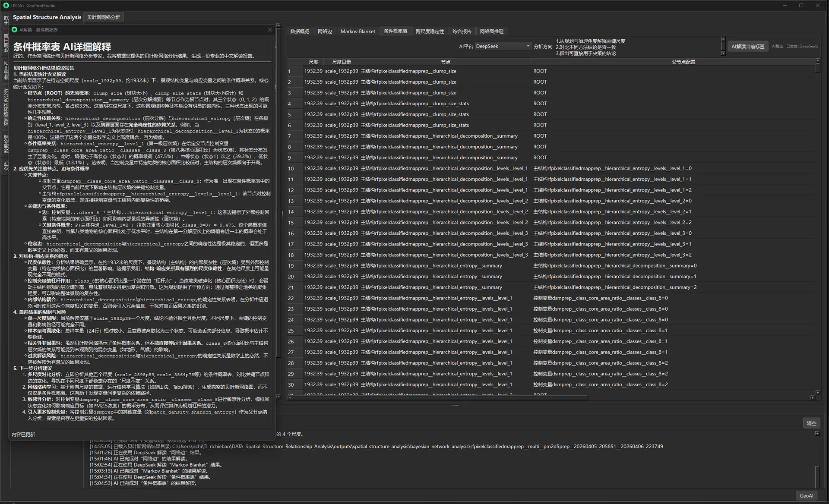The image size is (829, 504).
Task: Click the GeoProdStudio app logo icon
Action: (x=6, y=6)
